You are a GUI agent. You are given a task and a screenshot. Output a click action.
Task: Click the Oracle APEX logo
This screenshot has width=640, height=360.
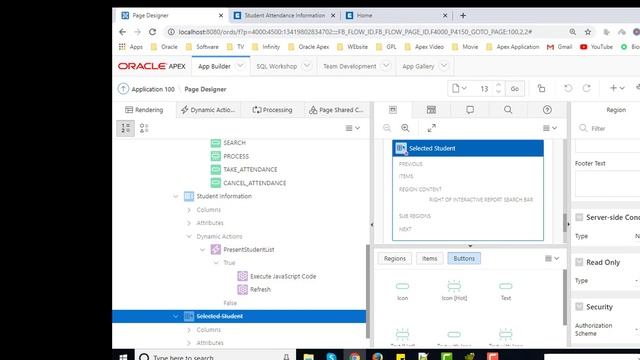pos(151,66)
